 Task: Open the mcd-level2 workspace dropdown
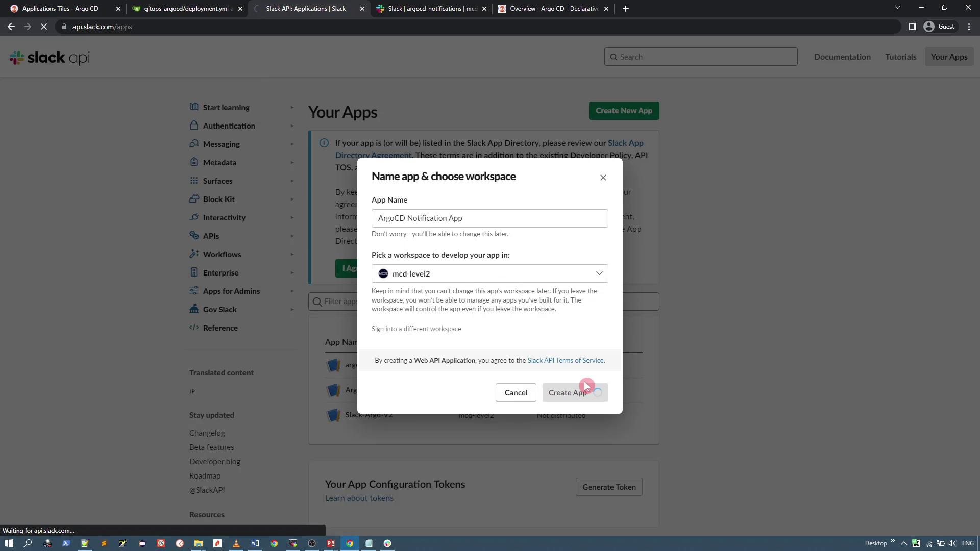pyautogui.click(x=489, y=273)
